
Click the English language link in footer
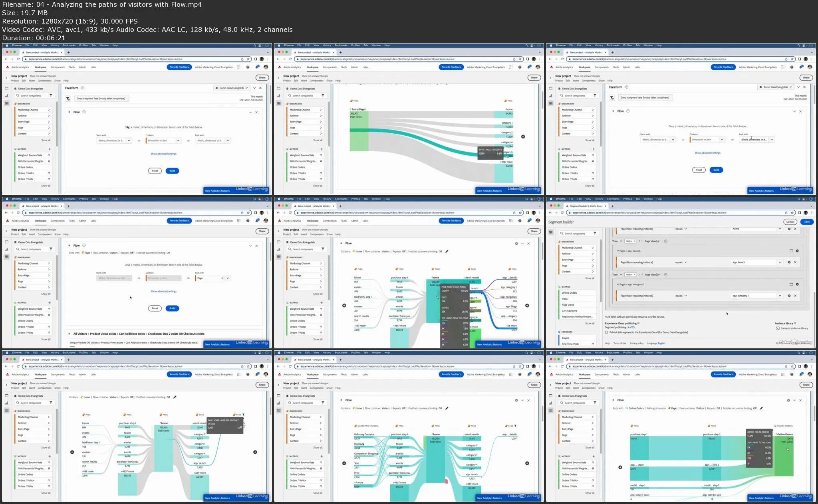pyautogui.click(x=661, y=343)
